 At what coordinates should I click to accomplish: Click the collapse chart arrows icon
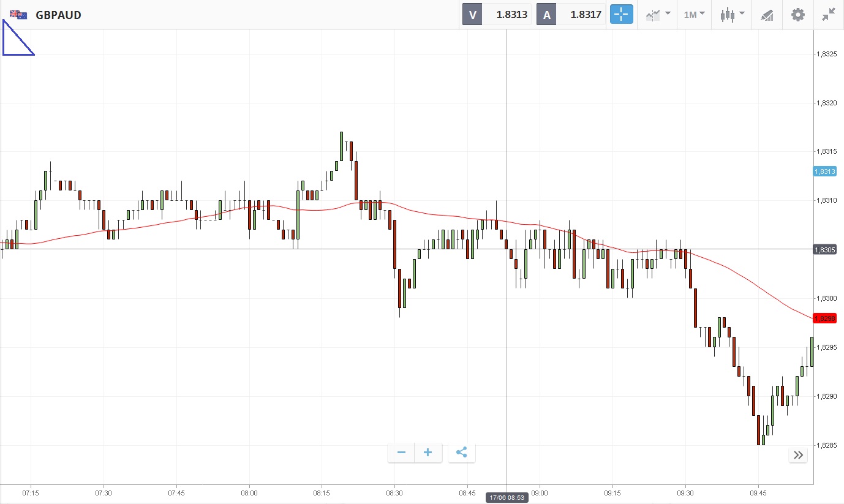(x=829, y=15)
